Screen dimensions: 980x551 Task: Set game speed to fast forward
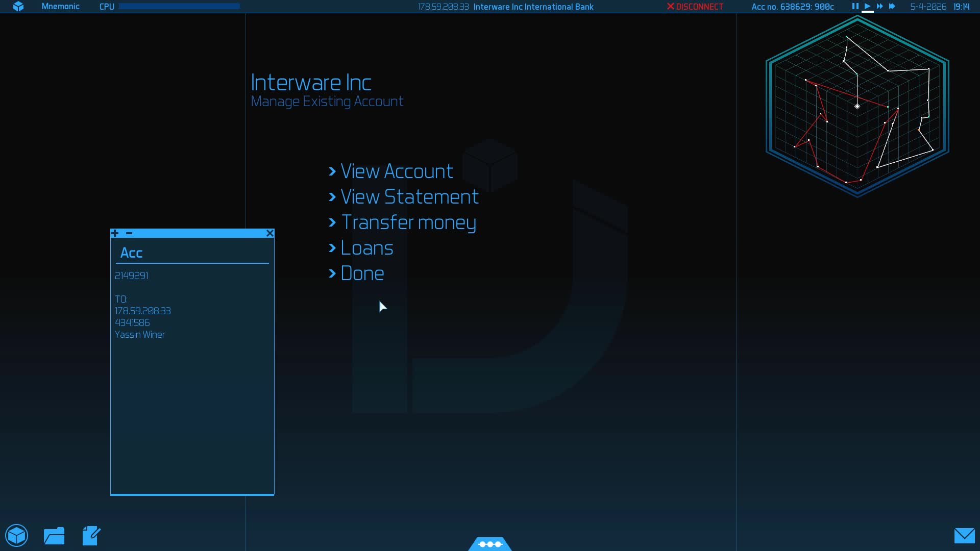879,7
